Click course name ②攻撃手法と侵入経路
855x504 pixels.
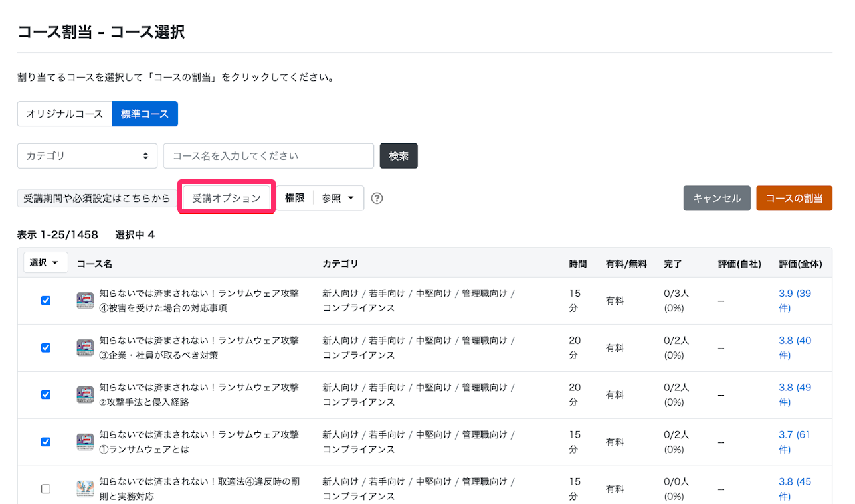[199, 395]
